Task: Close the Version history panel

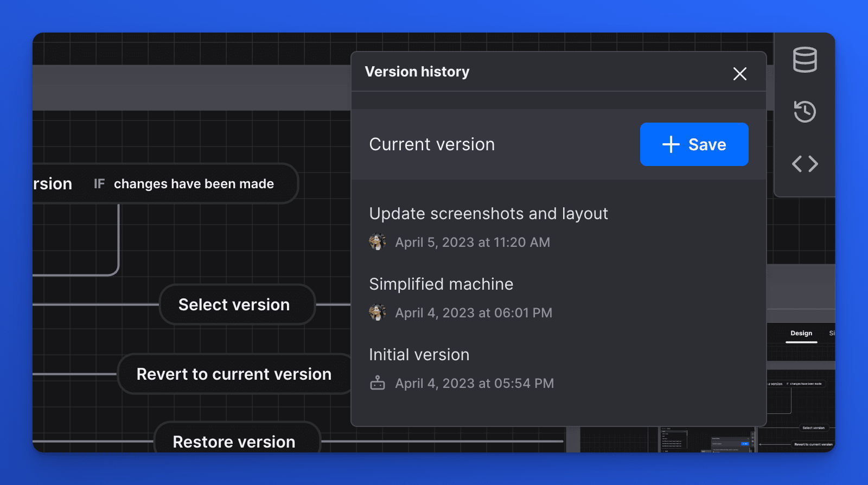Action: (x=739, y=74)
